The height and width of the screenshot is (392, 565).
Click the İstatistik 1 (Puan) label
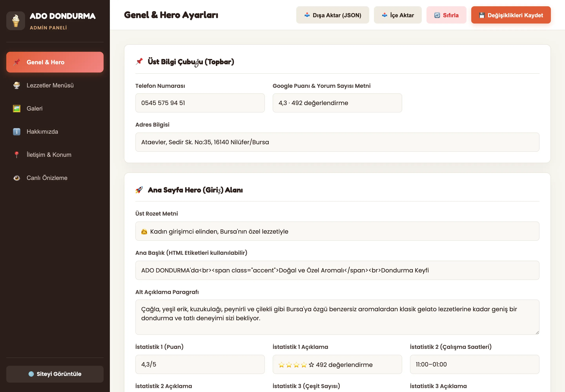tap(159, 347)
